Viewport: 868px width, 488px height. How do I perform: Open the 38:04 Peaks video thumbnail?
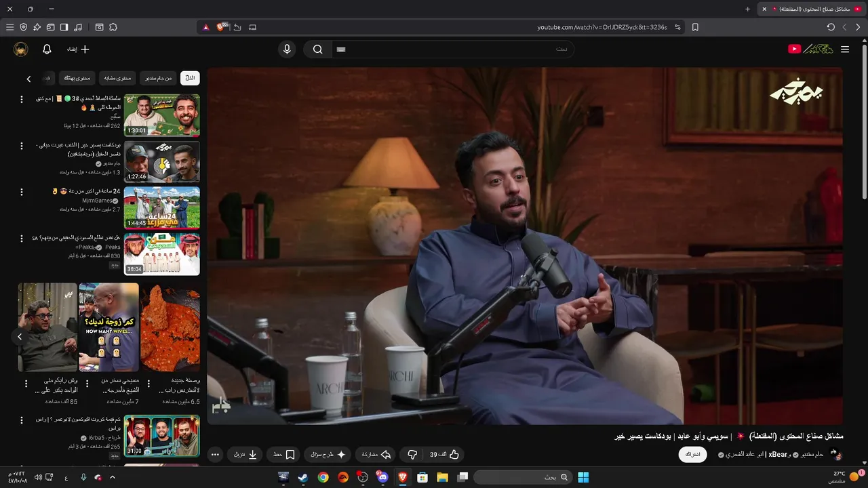tap(161, 254)
